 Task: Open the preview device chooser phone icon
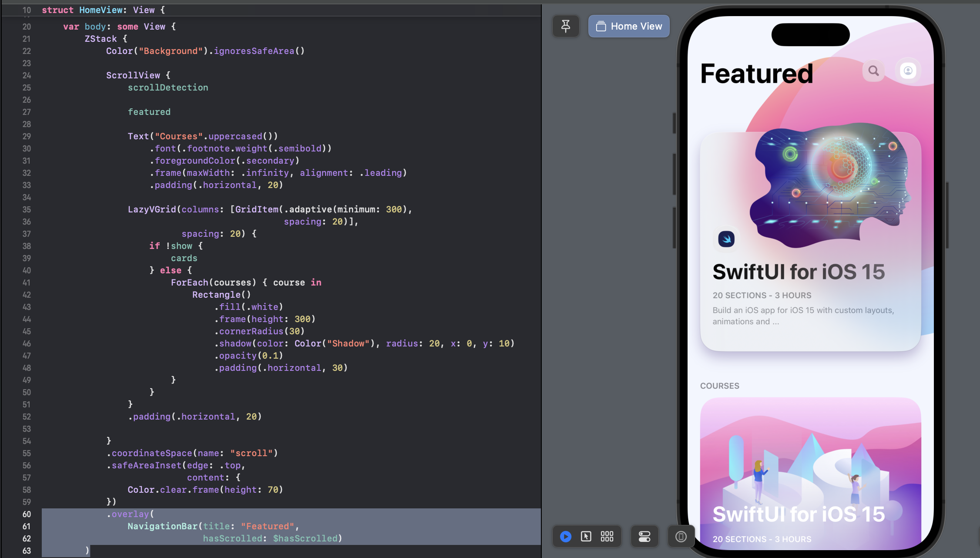point(681,536)
